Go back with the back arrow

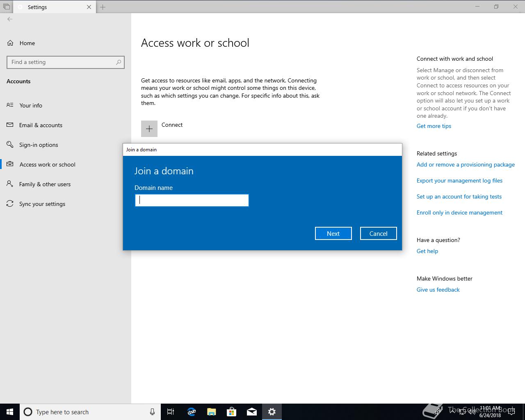pyautogui.click(x=10, y=19)
